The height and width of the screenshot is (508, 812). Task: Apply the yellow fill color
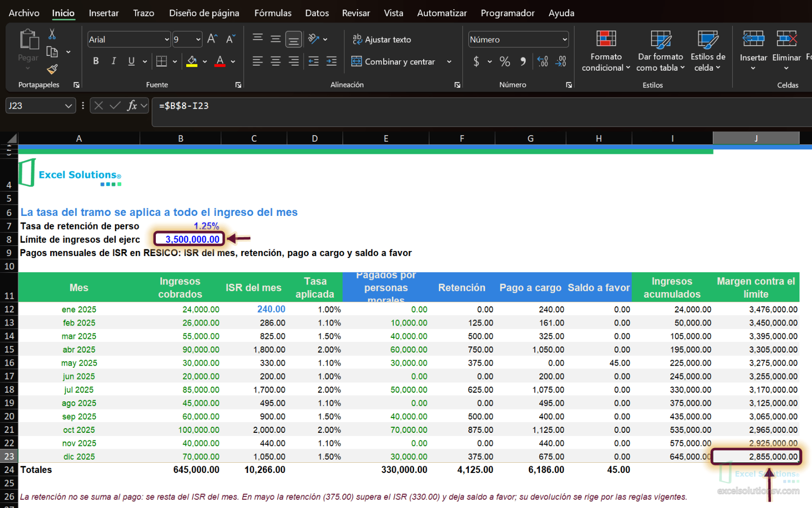coord(192,61)
